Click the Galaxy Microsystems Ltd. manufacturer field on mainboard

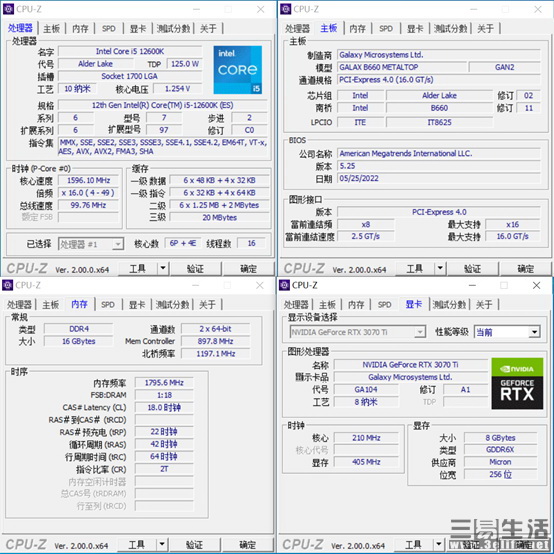(x=438, y=55)
